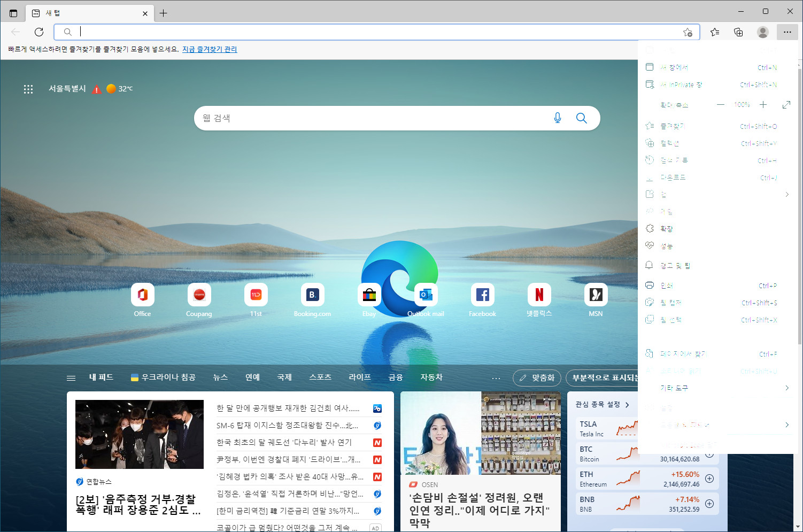
Task: Open the Favorites toolbar star icon
Action: (715, 32)
